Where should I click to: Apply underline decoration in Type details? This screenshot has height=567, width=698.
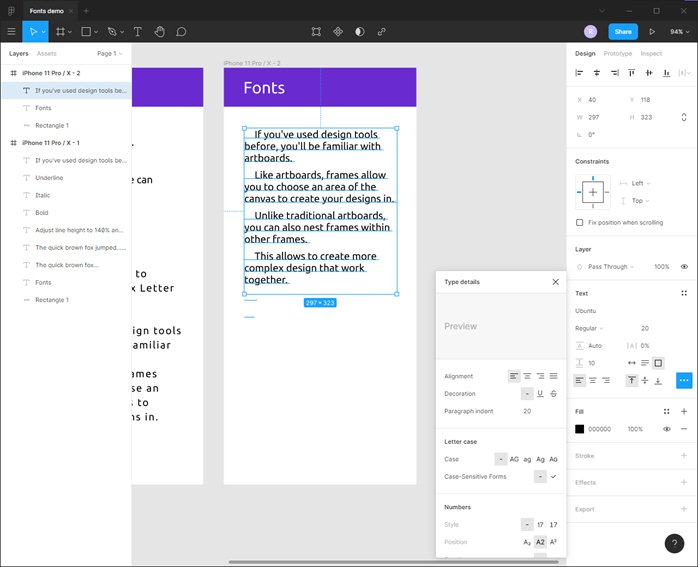click(x=540, y=394)
